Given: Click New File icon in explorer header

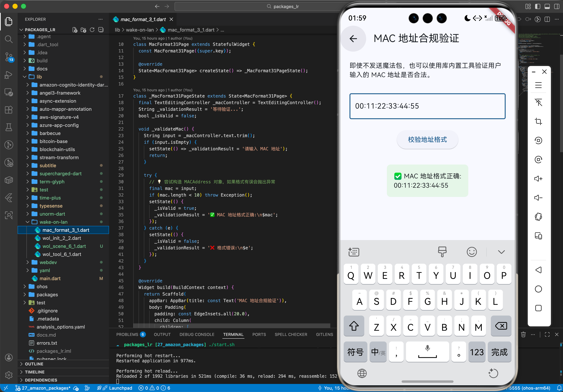Looking at the screenshot, I should (x=75, y=30).
